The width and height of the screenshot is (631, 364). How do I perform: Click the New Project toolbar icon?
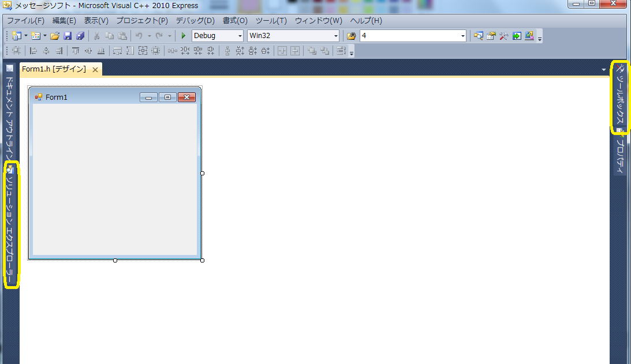click(16, 36)
